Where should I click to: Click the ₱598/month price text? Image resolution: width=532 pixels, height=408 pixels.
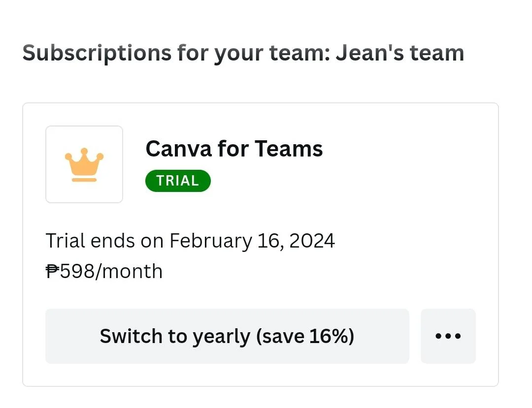tap(104, 271)
